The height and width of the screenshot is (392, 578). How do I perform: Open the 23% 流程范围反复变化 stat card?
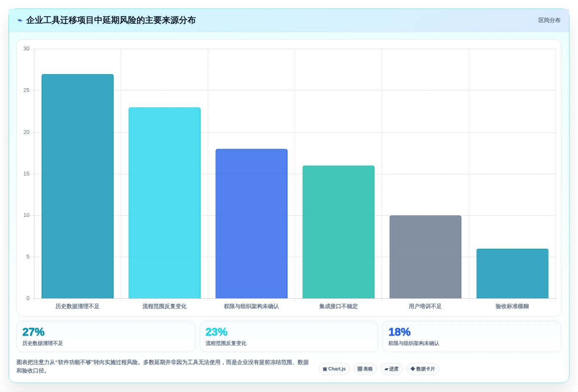click(x=289, y=336)
